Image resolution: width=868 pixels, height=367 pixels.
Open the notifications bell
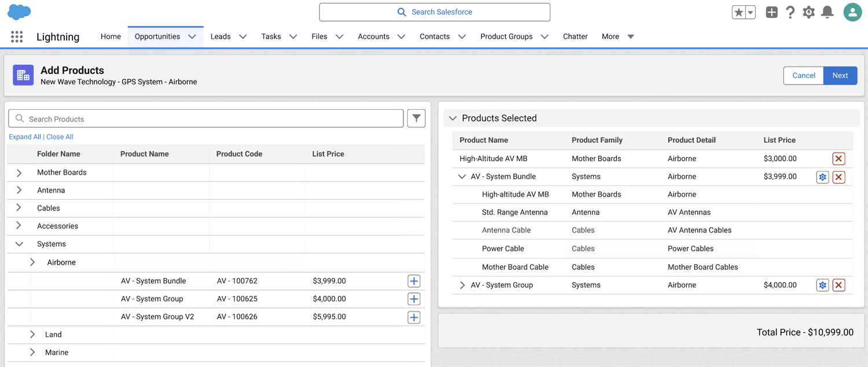pos(827,12)
